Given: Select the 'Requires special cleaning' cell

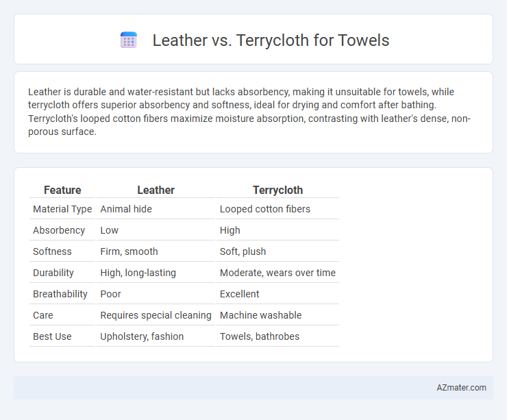Looking at the screenshot, I should pyautogui.click(x=156, y=315).
